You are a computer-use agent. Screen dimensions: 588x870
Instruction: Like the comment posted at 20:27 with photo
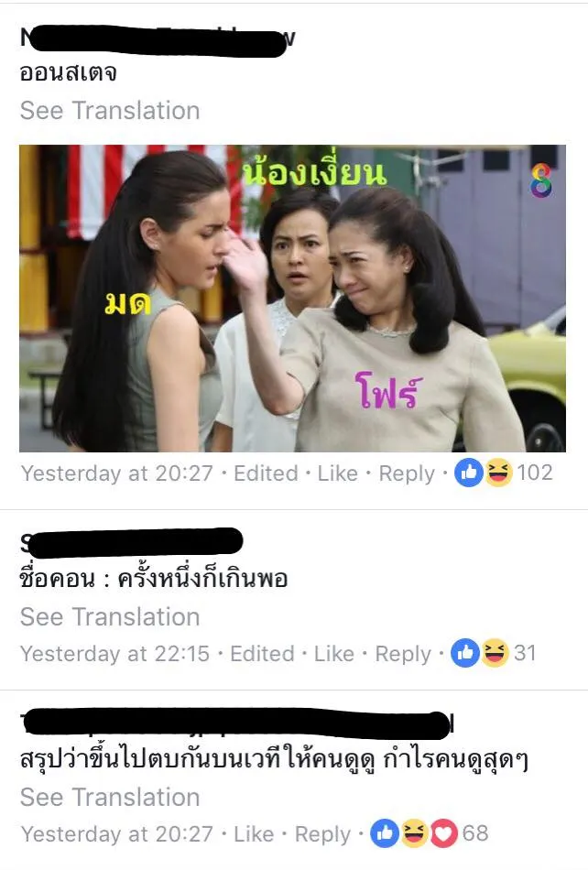pyautogui.click(x=337, y=473)
